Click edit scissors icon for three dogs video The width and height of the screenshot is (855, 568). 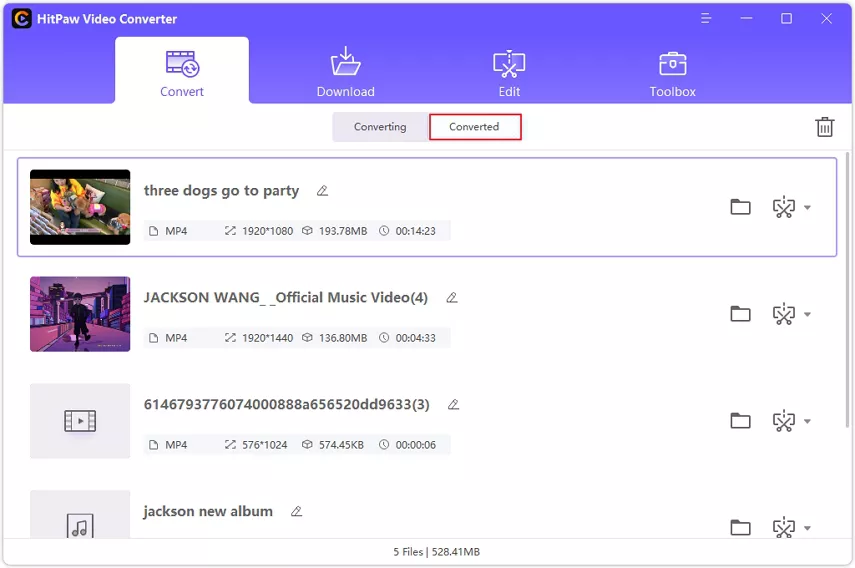pos(783,207)
